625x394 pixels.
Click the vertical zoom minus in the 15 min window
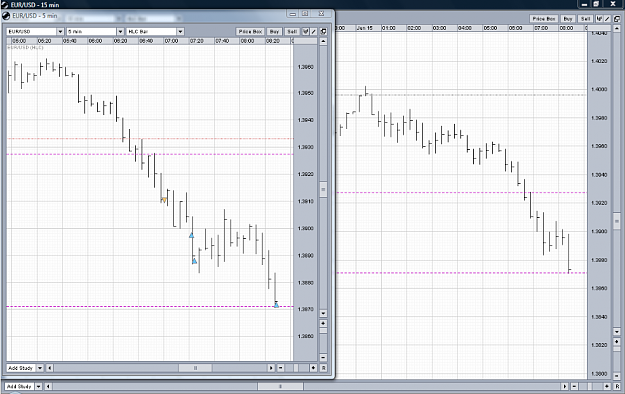[x=617, y=376]
